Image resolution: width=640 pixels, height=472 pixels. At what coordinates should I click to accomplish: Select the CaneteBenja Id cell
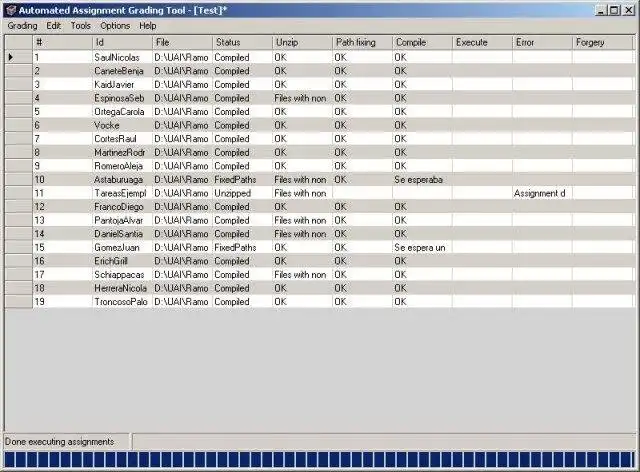click(x=122, y=71)
